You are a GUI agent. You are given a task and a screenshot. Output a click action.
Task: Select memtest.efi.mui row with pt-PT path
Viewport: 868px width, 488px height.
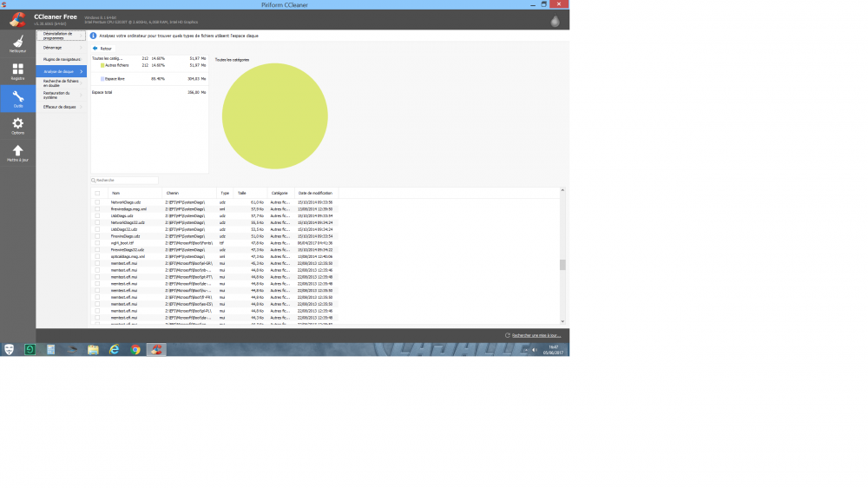[214, 277]
